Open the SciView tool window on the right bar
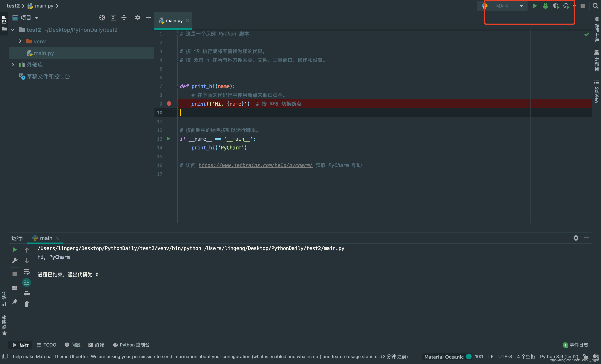Screen dimensions: 601x364 point(597,91)
